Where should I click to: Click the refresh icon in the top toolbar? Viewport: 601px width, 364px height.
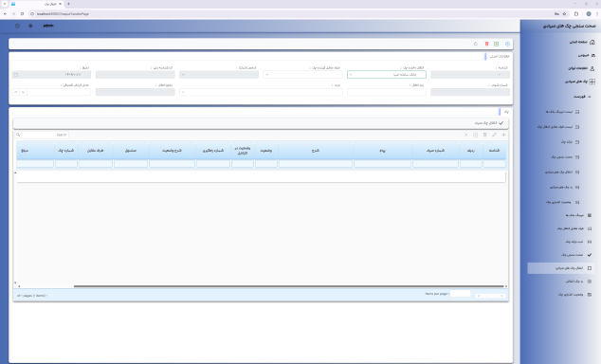(x=476, y=44)
